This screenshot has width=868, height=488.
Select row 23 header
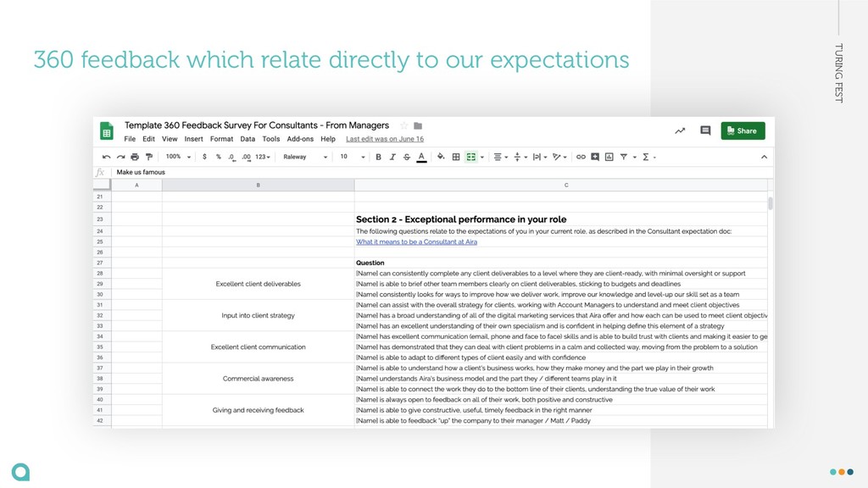(102, 219)
